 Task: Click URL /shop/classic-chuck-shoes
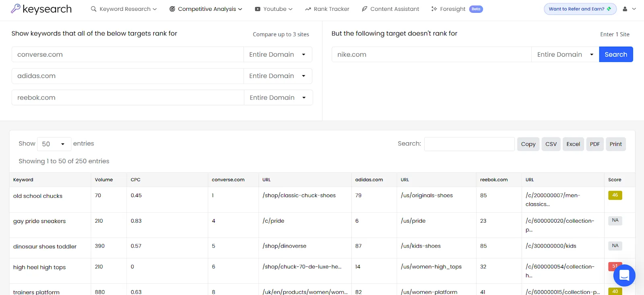299,195
